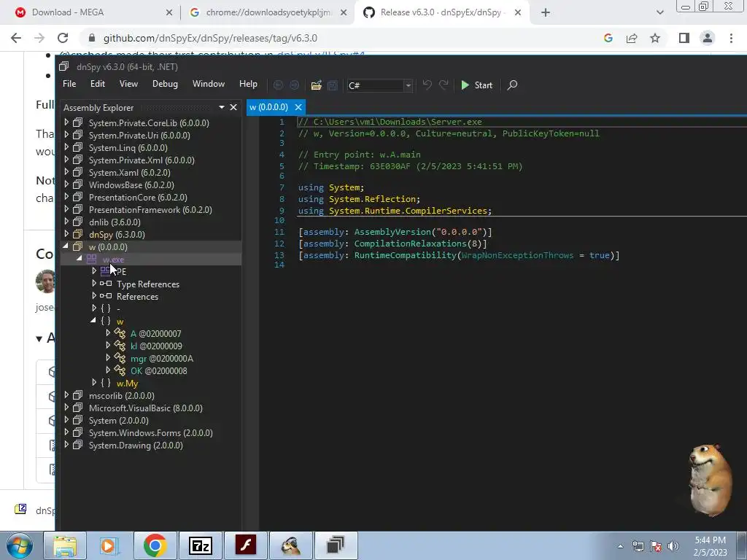Open the File menu
The image size is (747, 560).
point(69,84)
